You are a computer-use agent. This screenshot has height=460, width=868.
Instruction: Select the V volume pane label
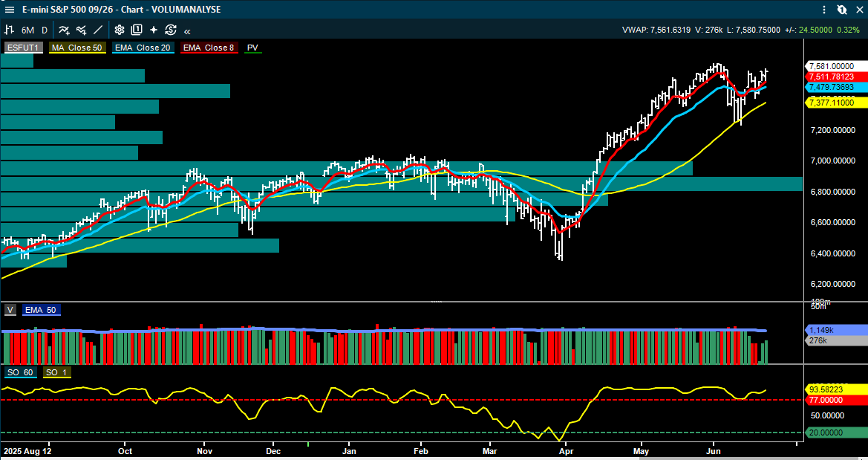tap(10, 311)
